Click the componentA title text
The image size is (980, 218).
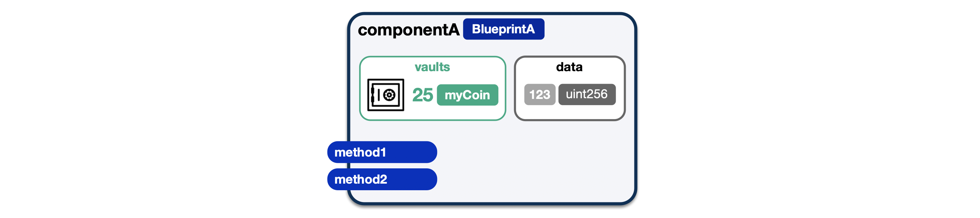tap(409, 30)
